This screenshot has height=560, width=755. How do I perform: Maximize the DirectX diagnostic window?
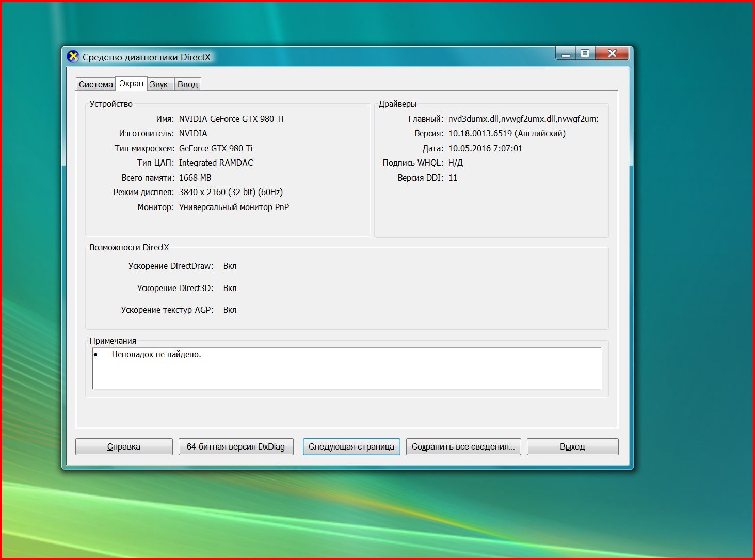tap(585, 54)
